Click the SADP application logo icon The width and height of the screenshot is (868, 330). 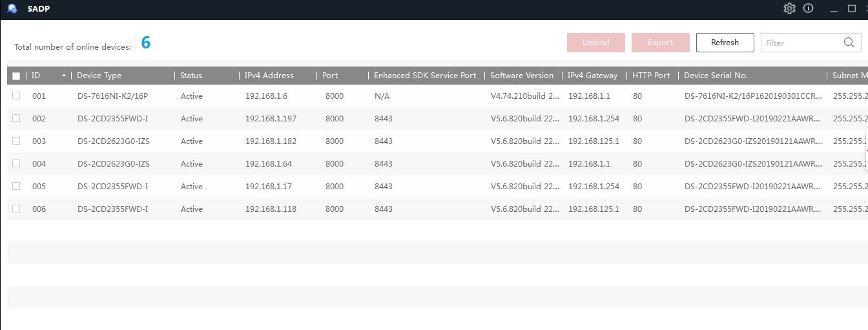point(12,8)
